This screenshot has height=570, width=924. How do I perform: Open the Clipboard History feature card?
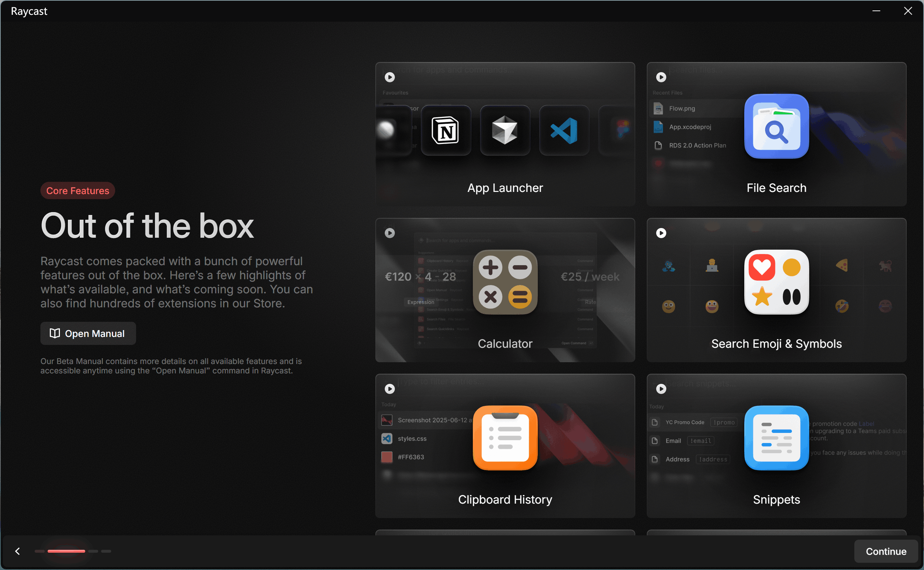tap(505, 446)
